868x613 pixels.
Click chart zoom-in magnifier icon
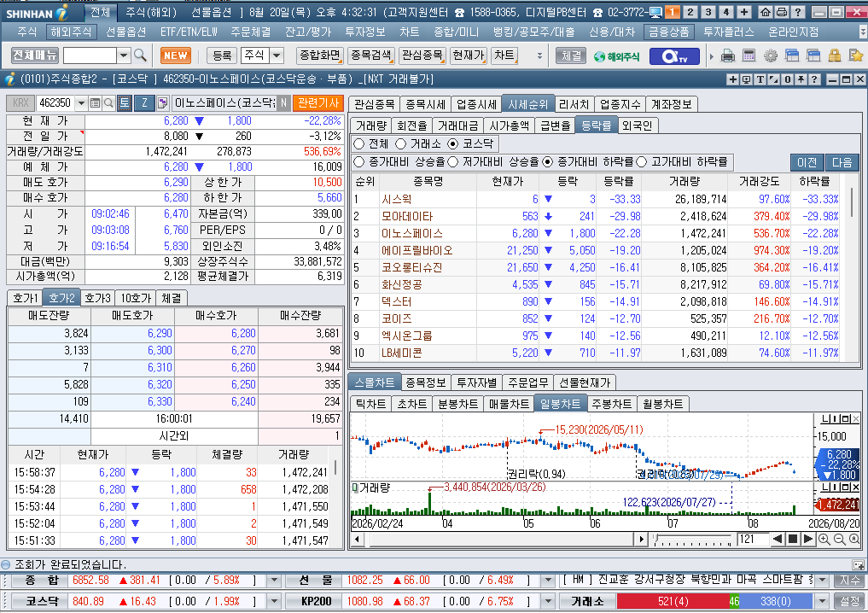[x=824, y=539]
